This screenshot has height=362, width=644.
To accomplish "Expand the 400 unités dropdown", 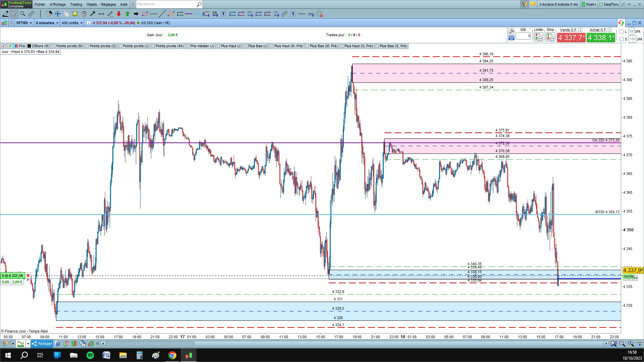I will [x=72, y=23].
